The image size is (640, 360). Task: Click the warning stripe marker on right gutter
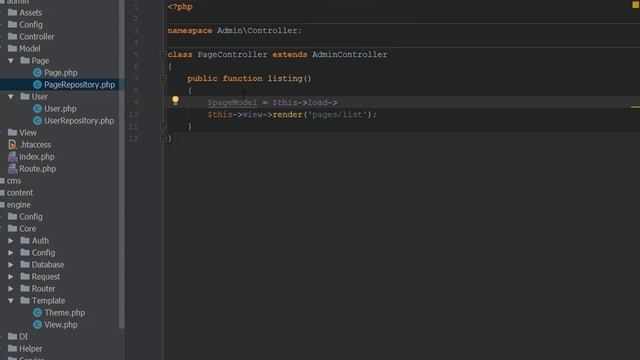click(635, 107)
